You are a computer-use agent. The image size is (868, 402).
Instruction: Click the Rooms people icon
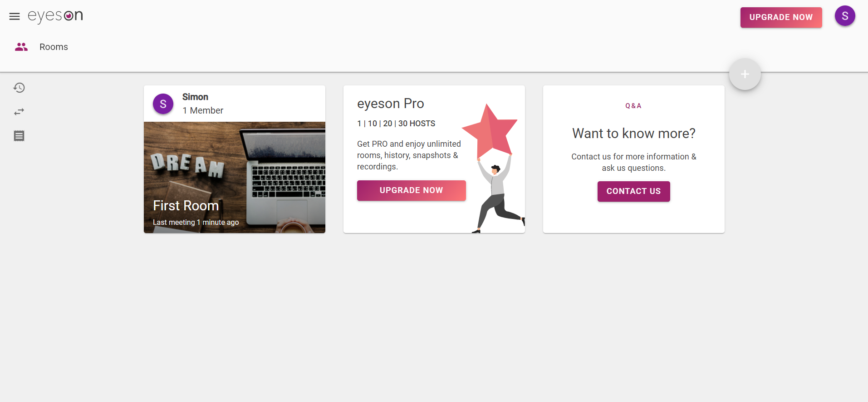pos(21,47)
